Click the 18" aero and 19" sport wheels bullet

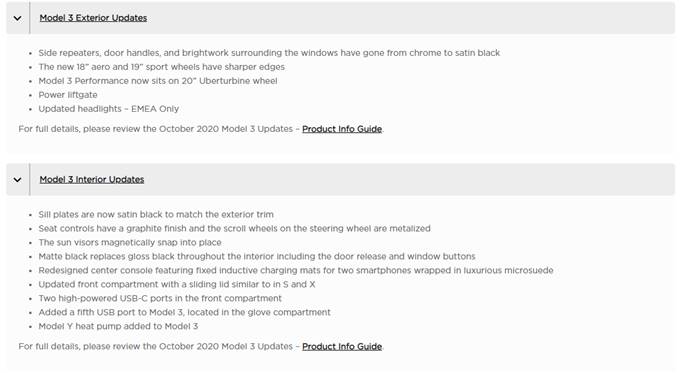coord(161,67)
